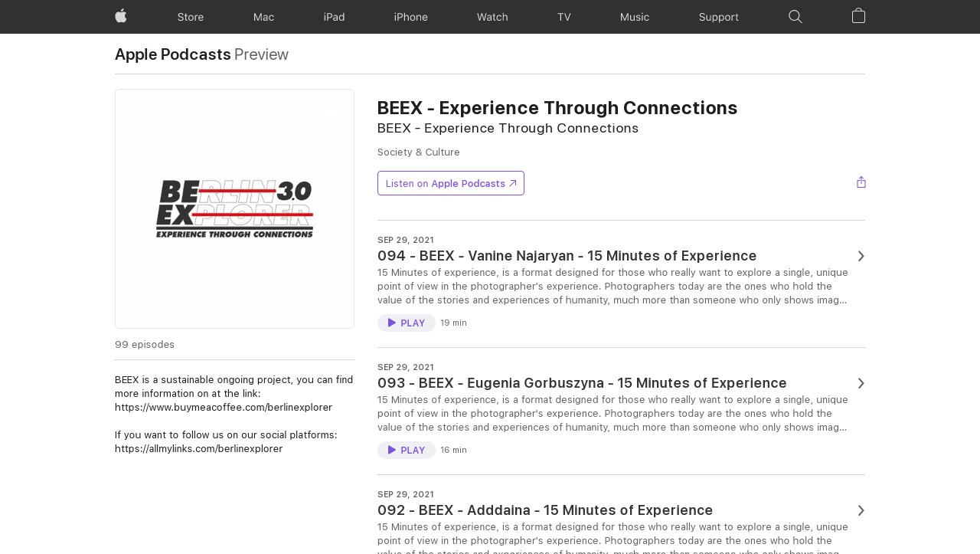Open Music in the navigation bar
The image size is (980, 554).
(635, 17)
